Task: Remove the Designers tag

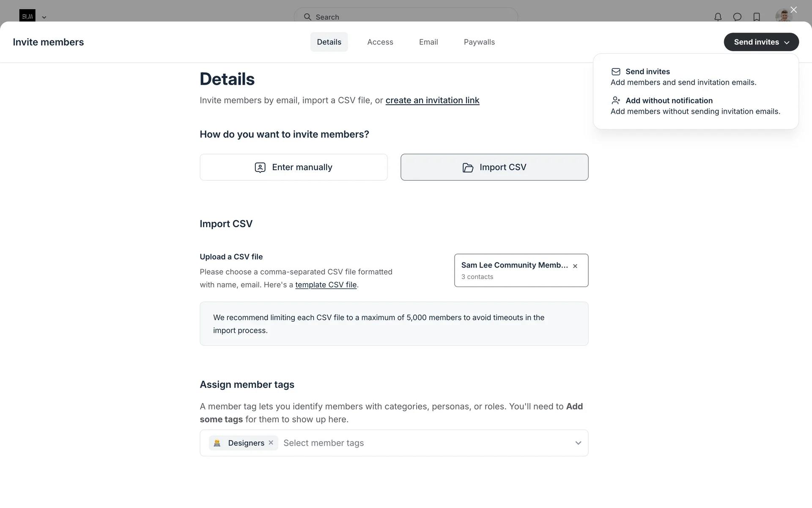Action: pyautogui.click(x=271, y=442)
